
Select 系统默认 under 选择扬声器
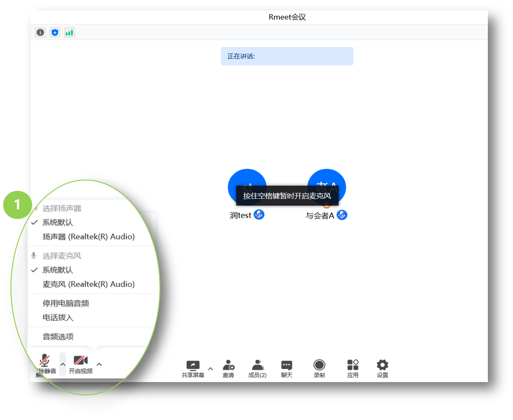click(x=58, y=223)
